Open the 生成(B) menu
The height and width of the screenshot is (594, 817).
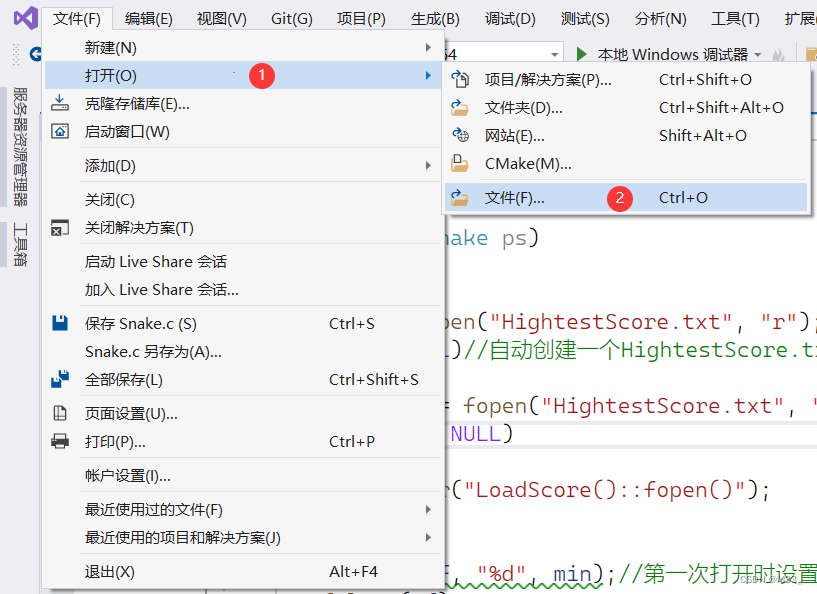[435, 19]
